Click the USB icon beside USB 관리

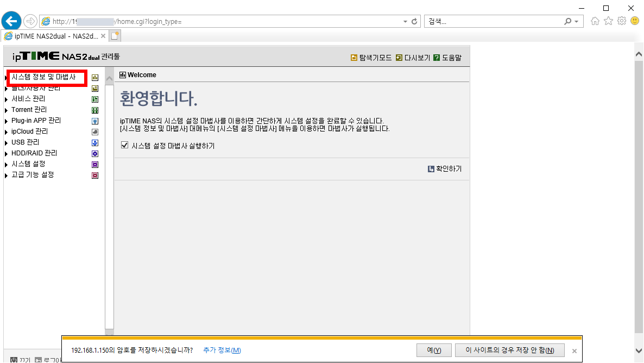tap(95, 143)
